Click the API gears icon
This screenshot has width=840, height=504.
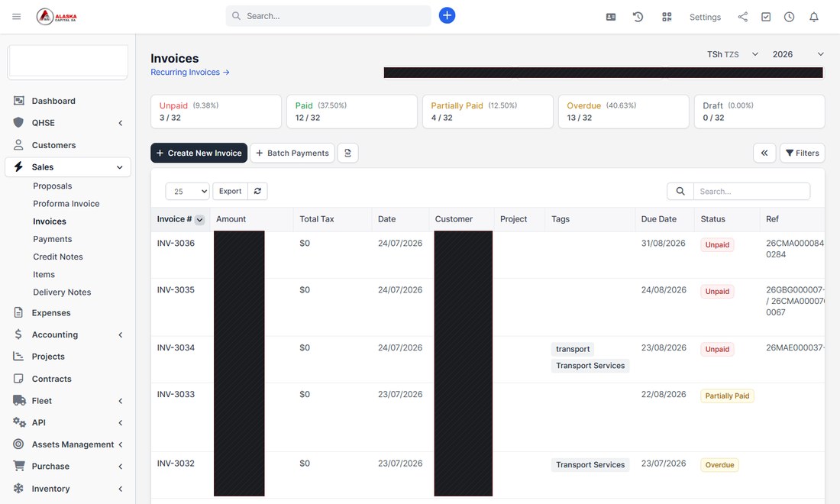[x=19, y=422]
